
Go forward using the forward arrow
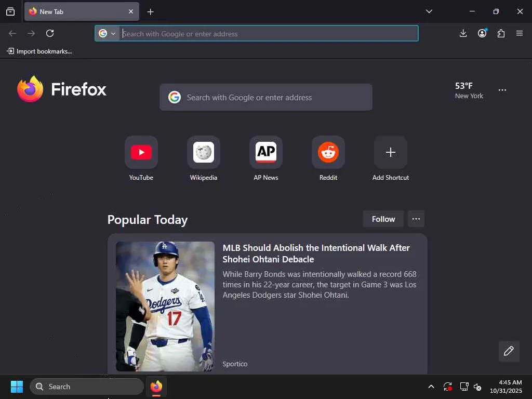[x=31, y=33]
